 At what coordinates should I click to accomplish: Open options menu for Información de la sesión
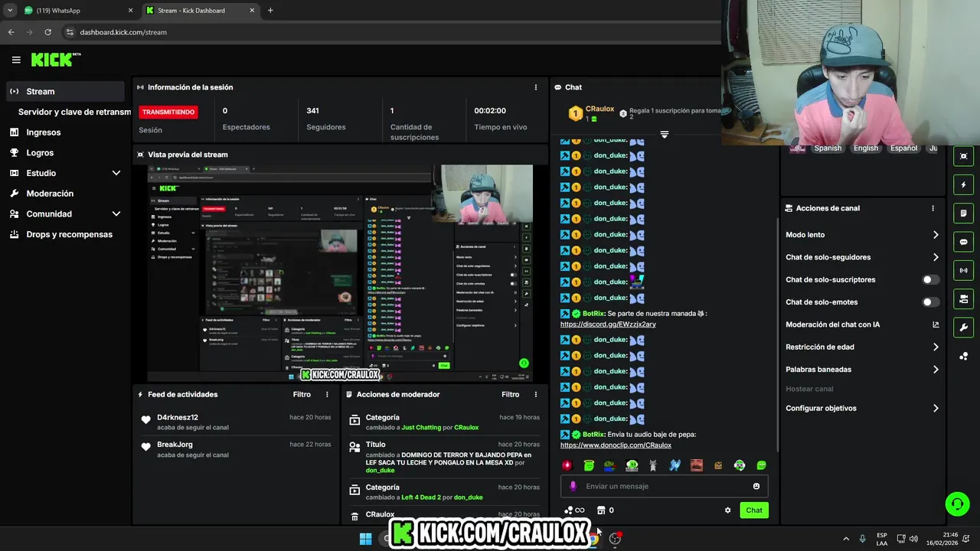(536, 87)
